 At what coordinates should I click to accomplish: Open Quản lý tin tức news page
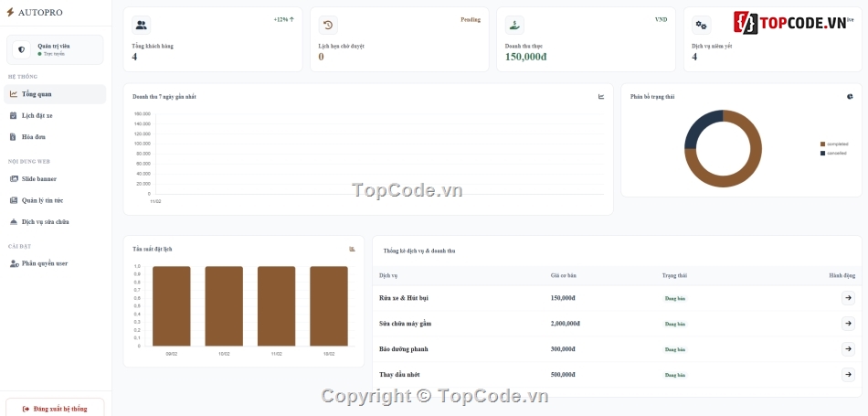[55, 200]
